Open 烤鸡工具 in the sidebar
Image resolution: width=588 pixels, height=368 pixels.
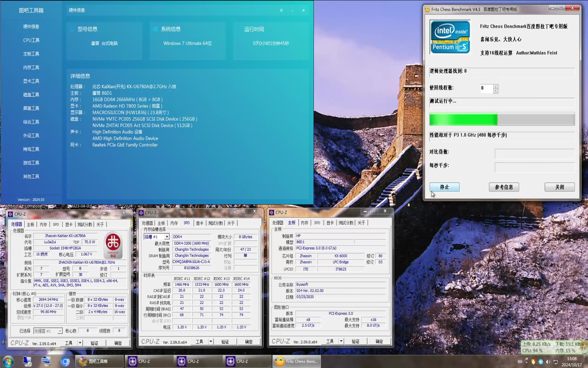click(x=31, y=149)
